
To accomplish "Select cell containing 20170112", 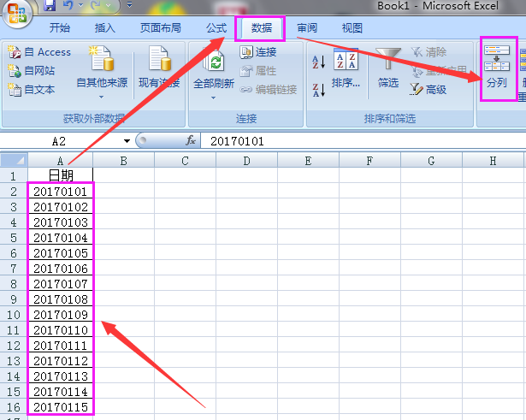I will (x=61, y=361).
